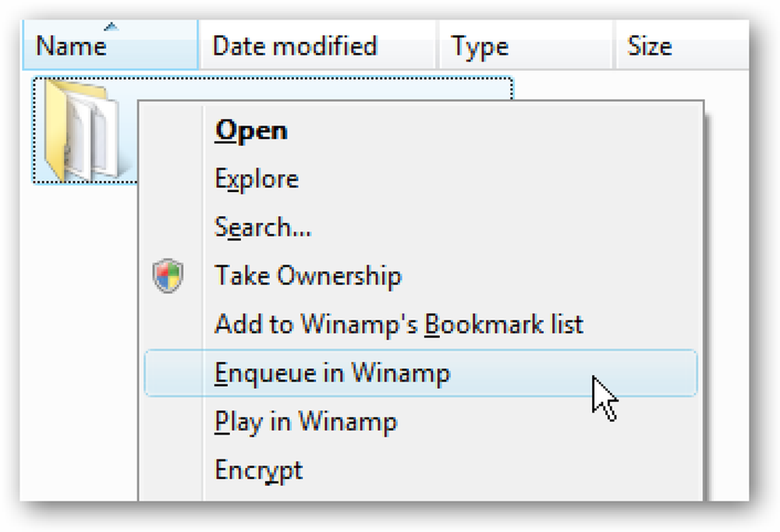Add folder to Winamp's Bookmark list
Viewport: 780px width, 532px height.
[x=420, y=324]
